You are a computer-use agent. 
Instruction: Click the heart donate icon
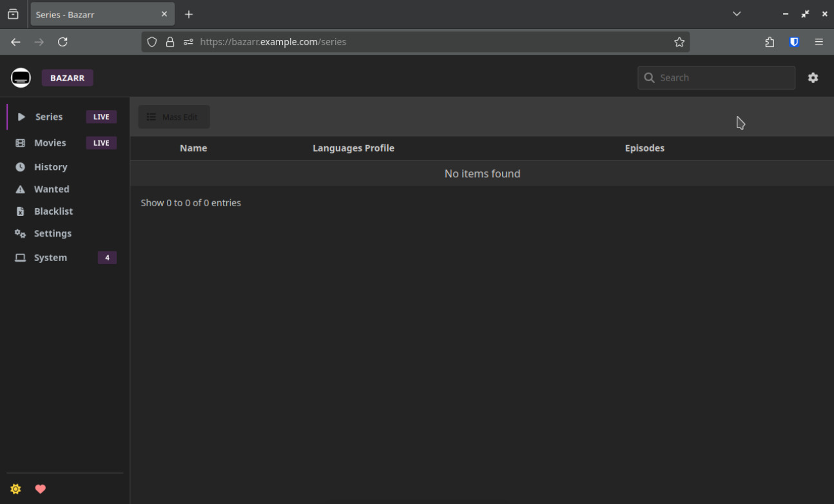pyautogui.click(x=41, y=489)
